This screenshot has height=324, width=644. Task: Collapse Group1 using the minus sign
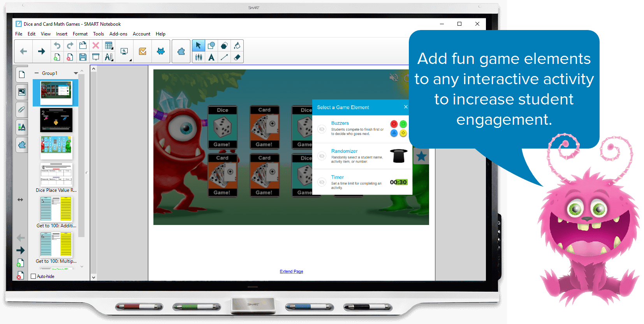(x=37, y=73)
